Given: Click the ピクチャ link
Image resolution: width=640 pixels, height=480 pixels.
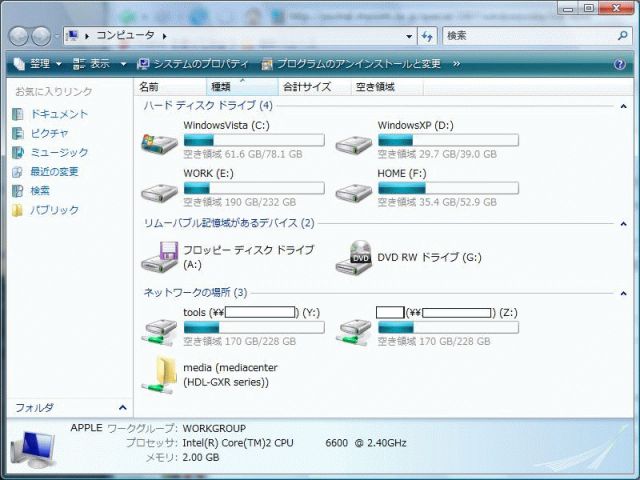Looking at the screenshot, I should tap(49, 133).
